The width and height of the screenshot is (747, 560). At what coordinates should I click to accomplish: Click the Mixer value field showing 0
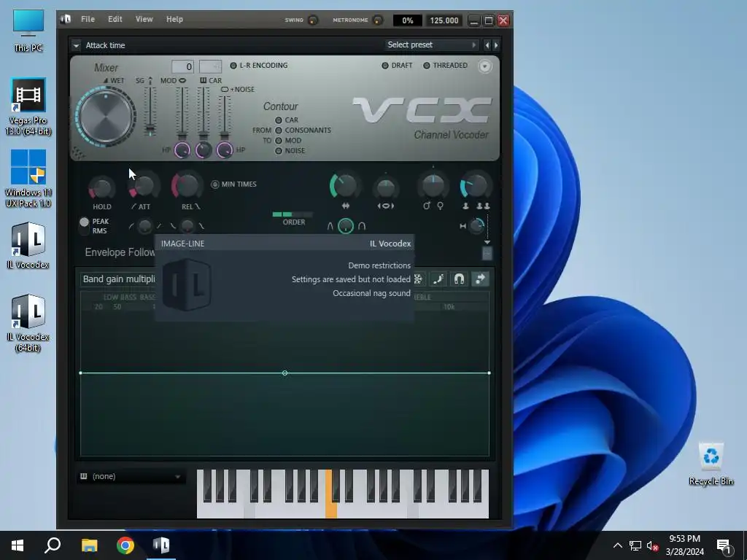(182, 66)
